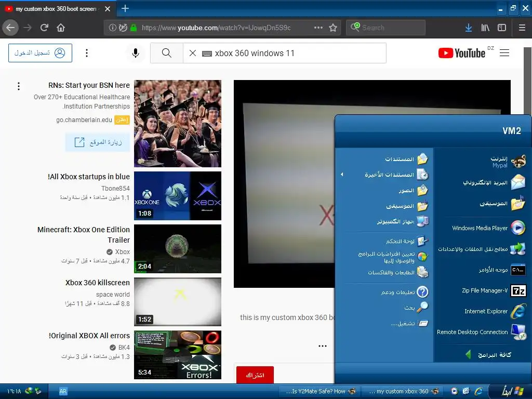This screenshot has width=532, height=399.
Task: Click the Internet Explorer quick launch icon
Action: pyautogui.click(x=478, y=391)
